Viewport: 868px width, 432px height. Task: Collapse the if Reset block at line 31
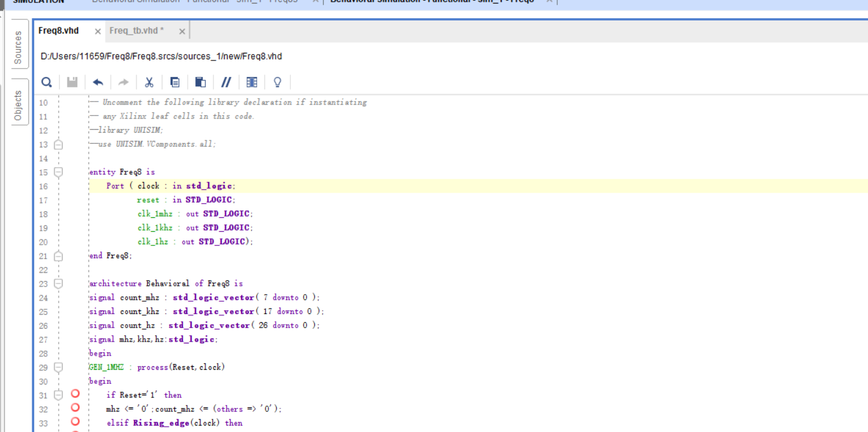click(58, 395)
